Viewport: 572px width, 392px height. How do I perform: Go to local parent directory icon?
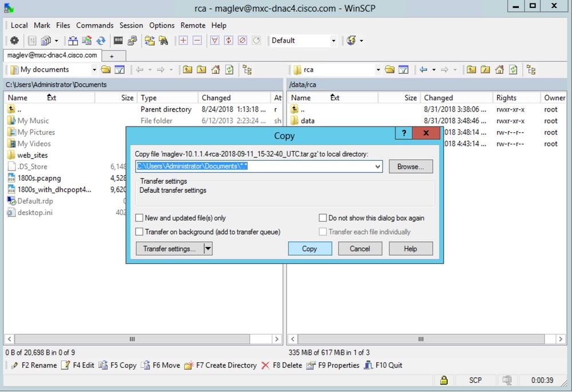coord(187,70)
